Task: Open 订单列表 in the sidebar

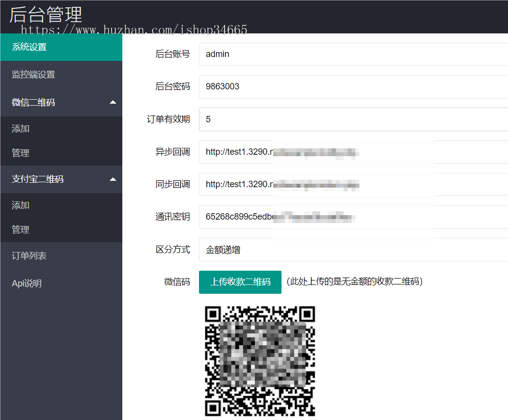Action: click(x=61, y=256)
